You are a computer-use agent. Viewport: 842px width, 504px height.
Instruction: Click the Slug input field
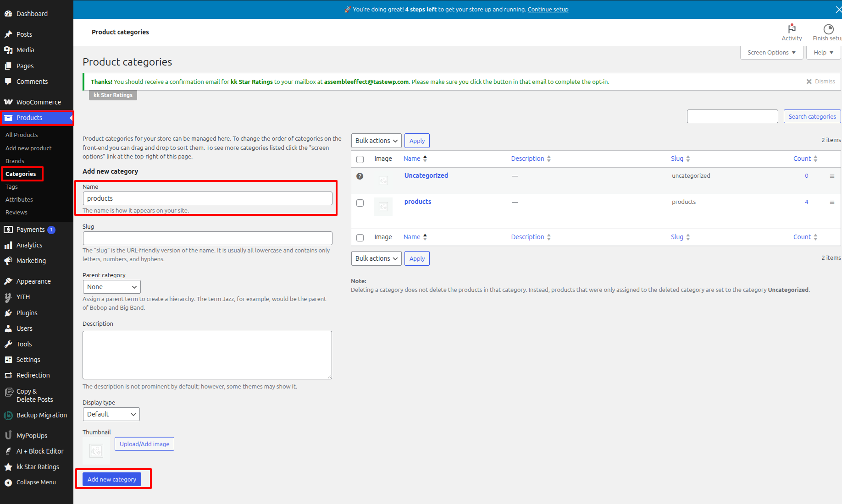coord(207,238)
